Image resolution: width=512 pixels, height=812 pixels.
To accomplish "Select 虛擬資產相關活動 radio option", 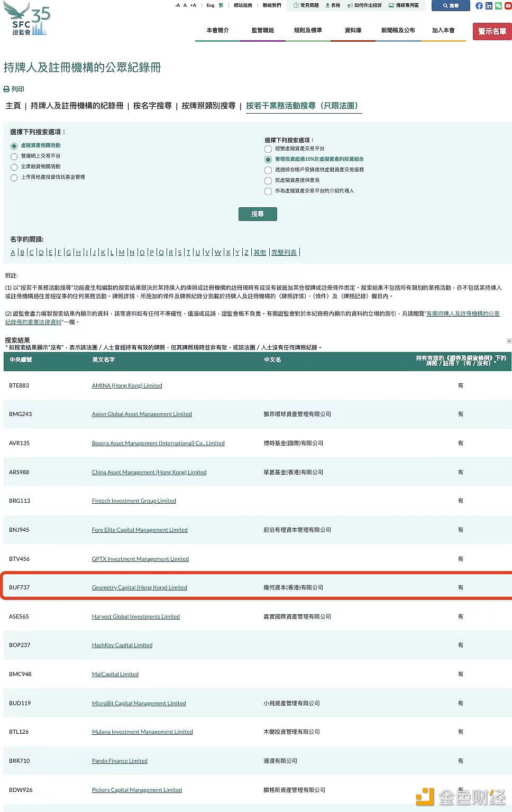I will 14,146.
